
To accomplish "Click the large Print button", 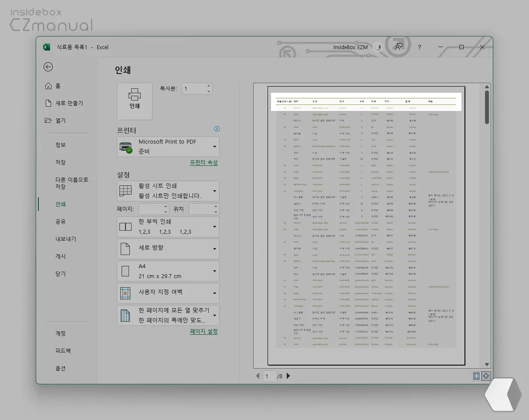I will [134, 101].
